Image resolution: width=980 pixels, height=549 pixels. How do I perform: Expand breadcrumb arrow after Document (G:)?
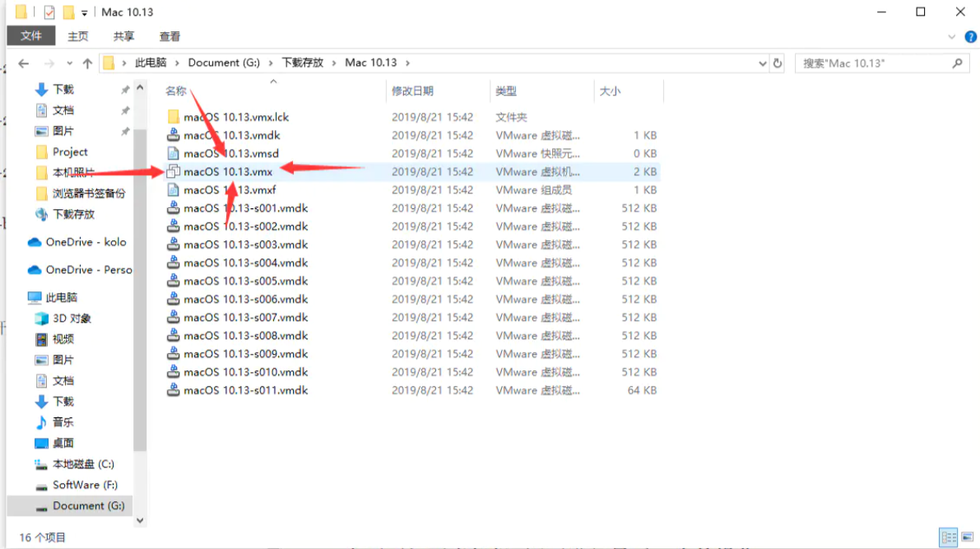[x=271, y=63]
